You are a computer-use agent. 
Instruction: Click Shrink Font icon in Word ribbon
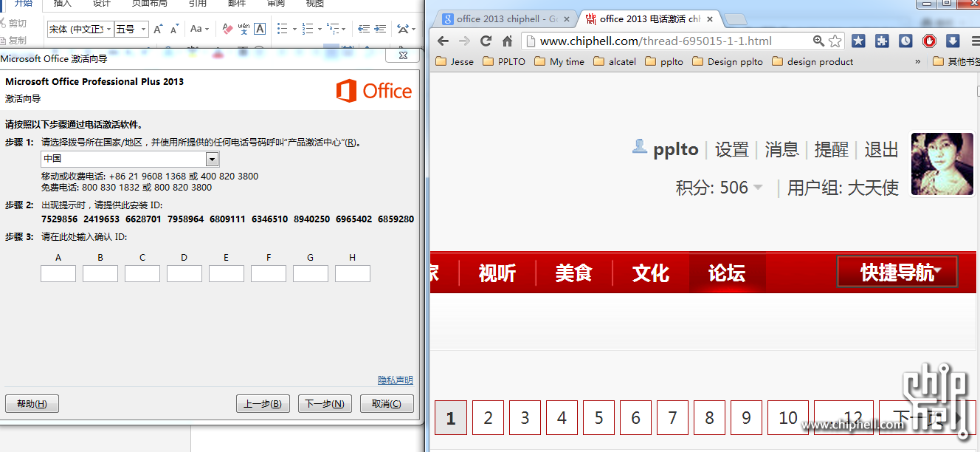point(175,30)
